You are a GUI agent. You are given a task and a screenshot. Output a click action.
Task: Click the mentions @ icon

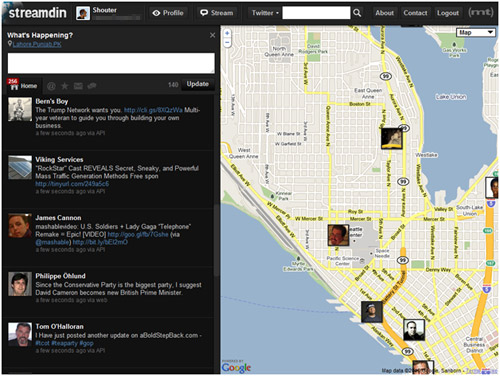[51, 86]
